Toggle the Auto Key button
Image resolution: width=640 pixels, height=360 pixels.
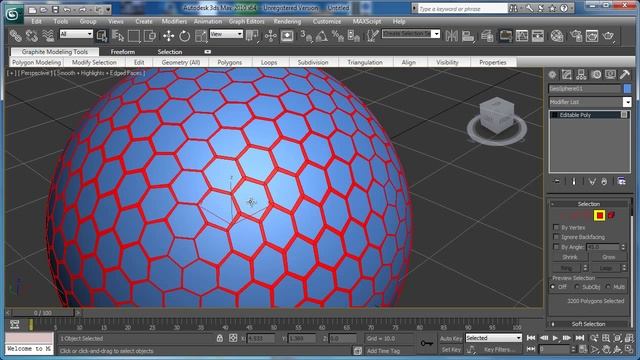tap(451, 338)
